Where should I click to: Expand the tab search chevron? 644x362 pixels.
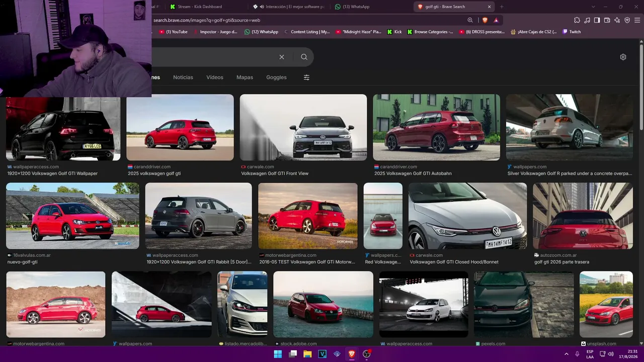593,7
